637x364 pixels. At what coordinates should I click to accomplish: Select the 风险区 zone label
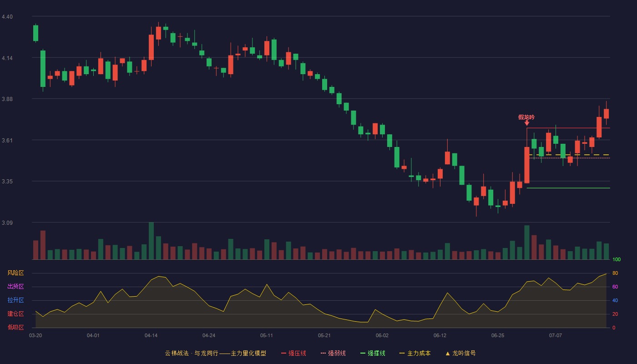click(x=15, y=273)
